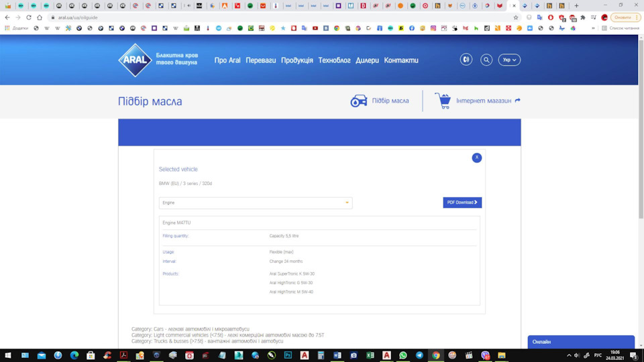This screenshot has height=362, width=644.
Task: Go to the Техноблог menu item
Action: pos(334,60)
